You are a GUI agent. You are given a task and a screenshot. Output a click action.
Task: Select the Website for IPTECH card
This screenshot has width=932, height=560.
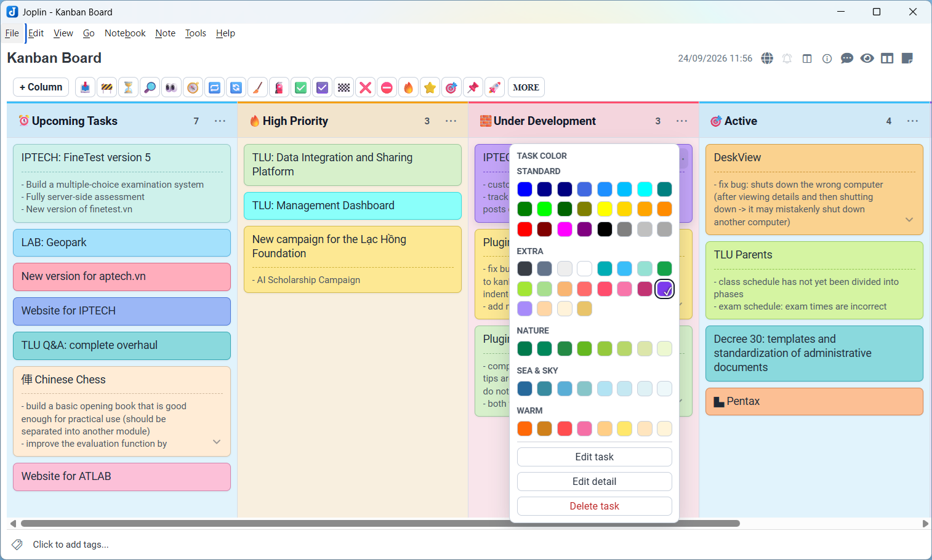(122, 311)
